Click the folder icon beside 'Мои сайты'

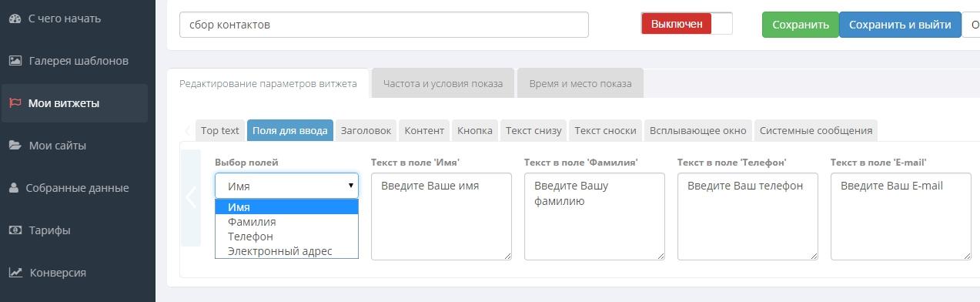coord(15,146)
